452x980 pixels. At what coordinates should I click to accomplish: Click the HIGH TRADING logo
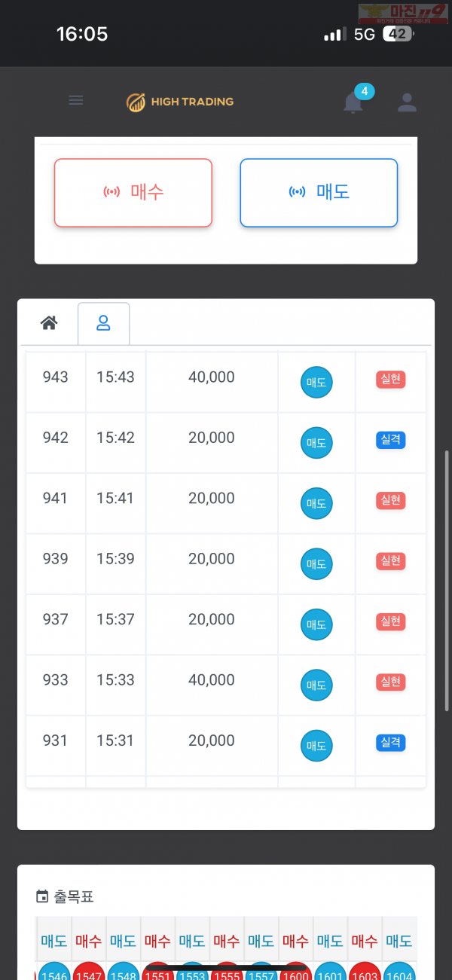(180, 102)
